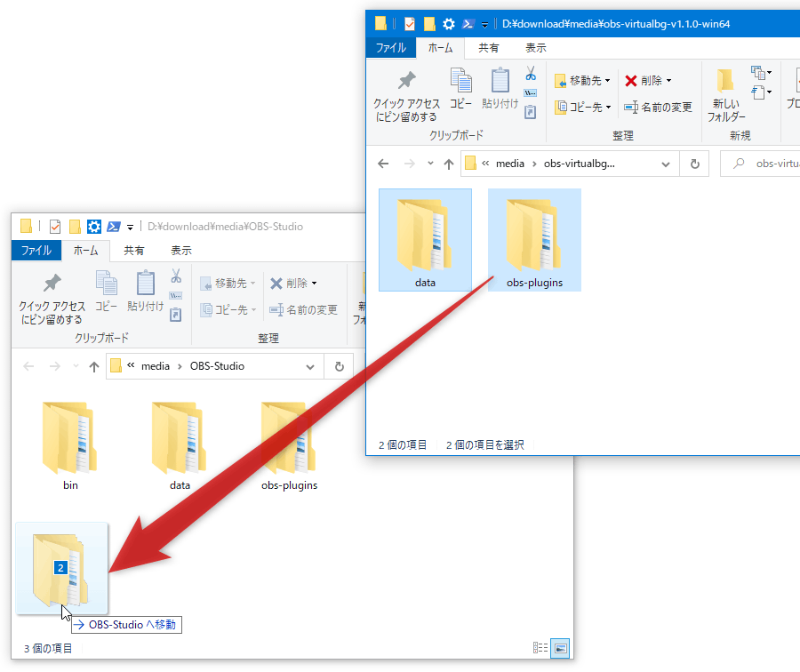800x672 pixels.
Task: Switch to 表示 tab in obs-virtualbg window
Action: click(536, 48)
